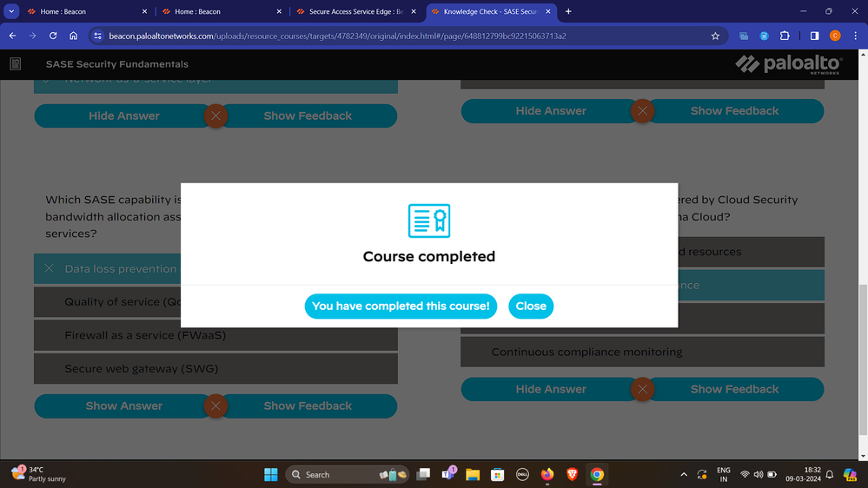Open the Windows Start menu
Screen dimensions: 868x488
[x=271, y=474]
